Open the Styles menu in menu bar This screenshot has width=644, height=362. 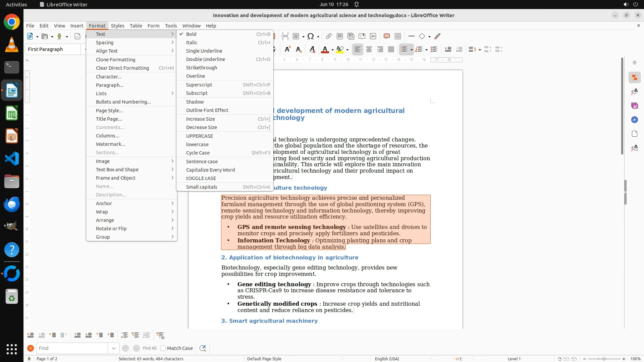pyautogui.click(x=117, y=26)
